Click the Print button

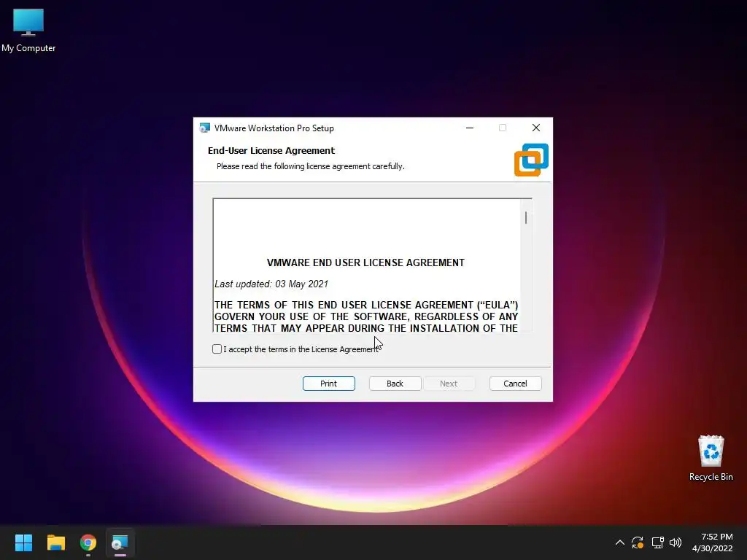tap(329, 384)
